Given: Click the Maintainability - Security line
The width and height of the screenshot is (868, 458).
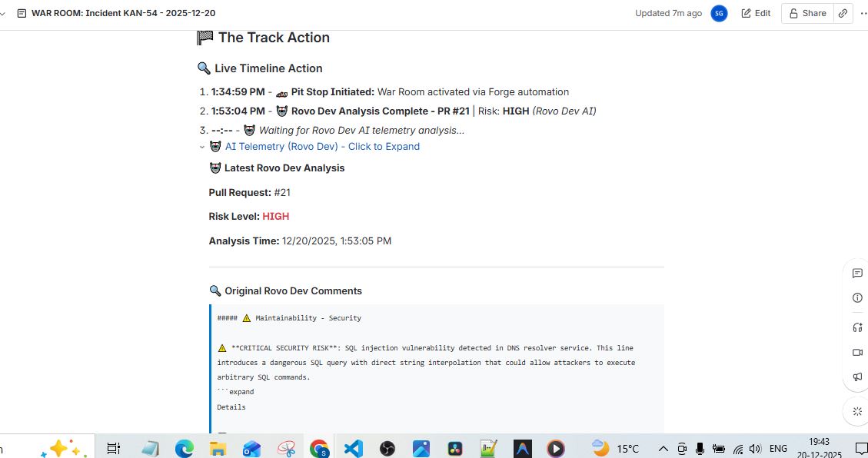Looking at the screenshot, I should point(308,318).
